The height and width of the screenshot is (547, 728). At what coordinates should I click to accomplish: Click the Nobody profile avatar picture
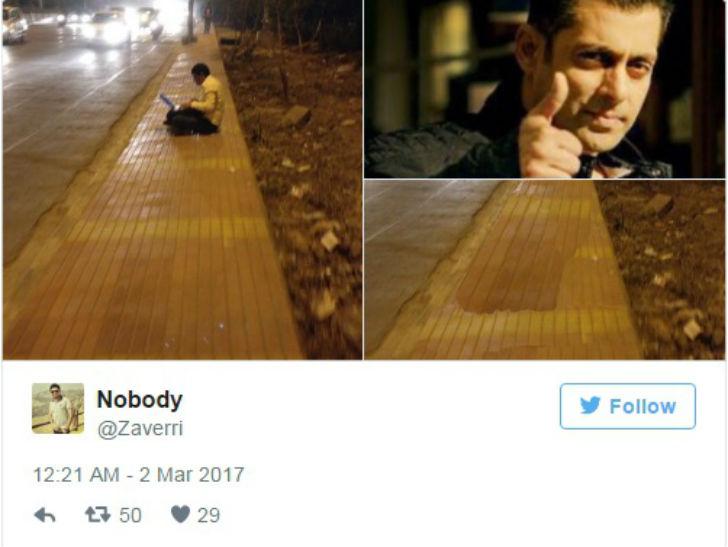[58, 409]
